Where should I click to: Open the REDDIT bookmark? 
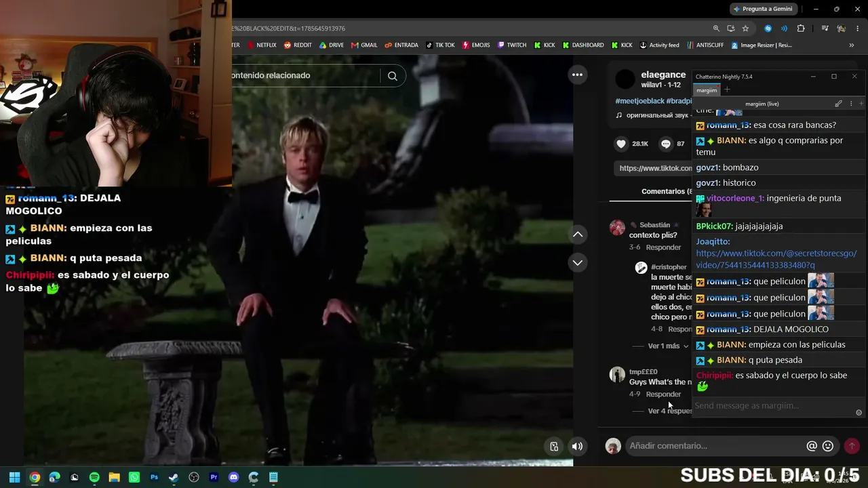click(298, 45)
